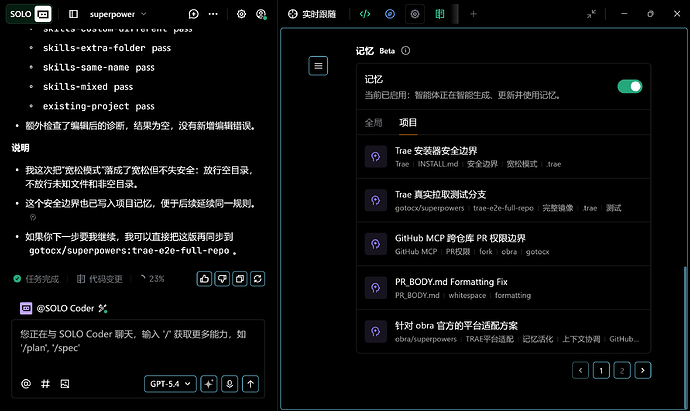Start a new chat with the bubble icon

pos(194,14)
